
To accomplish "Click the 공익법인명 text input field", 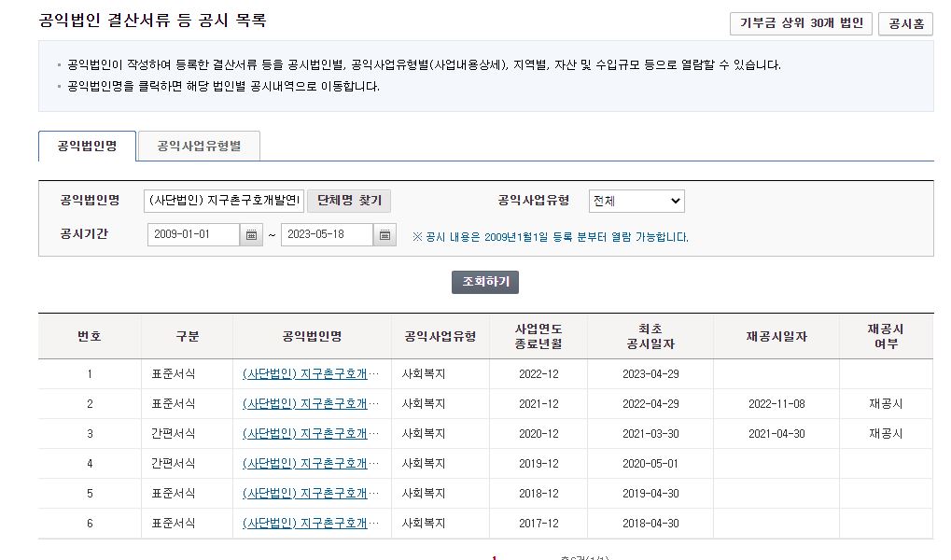I will coord(224,201).
